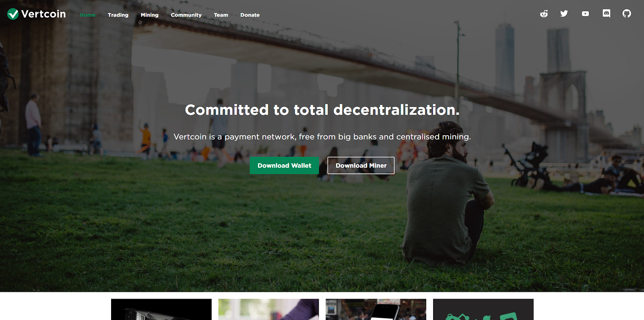The image size is (644, 320).
Task: Click the Download Wallet button
Action: (284, 165)
